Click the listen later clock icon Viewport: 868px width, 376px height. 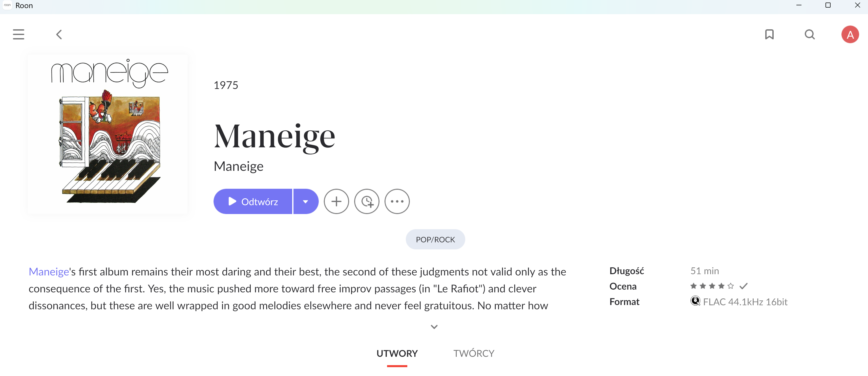[x=367, y=201]
